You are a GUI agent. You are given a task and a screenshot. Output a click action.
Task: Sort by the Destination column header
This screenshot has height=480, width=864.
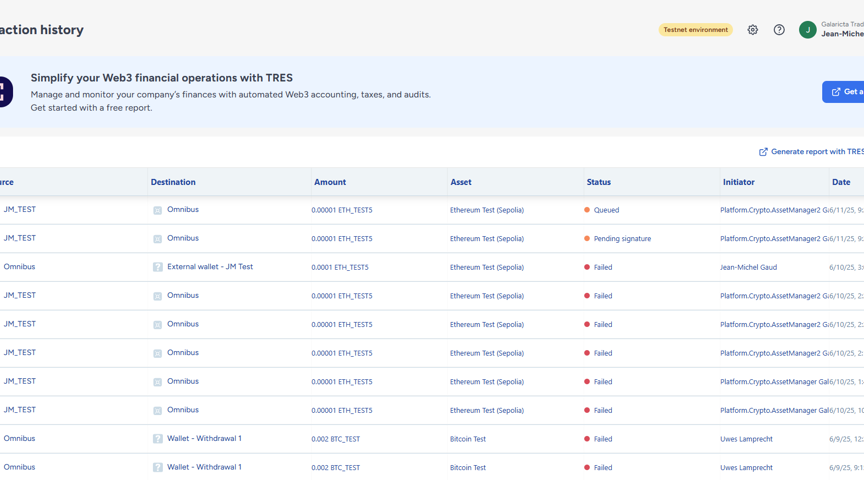coord(173,182)
